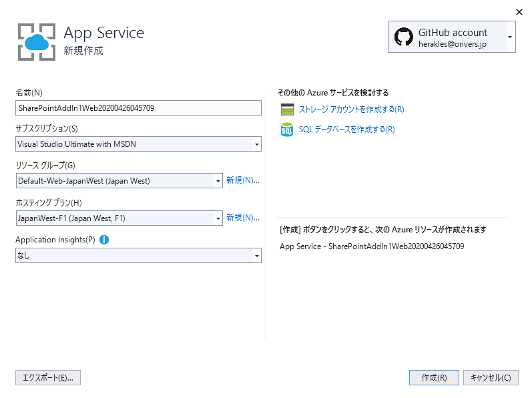The width and height of the screenshot is (532, 398).
Task: Click the 名前 text input field
Action: 138,108
